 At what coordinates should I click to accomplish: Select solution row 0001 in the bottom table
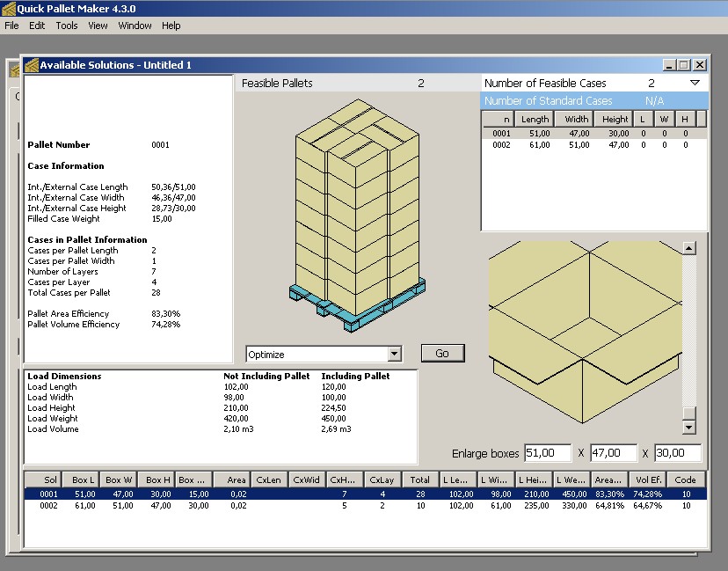pyautogui.click(x=365, y=494)
